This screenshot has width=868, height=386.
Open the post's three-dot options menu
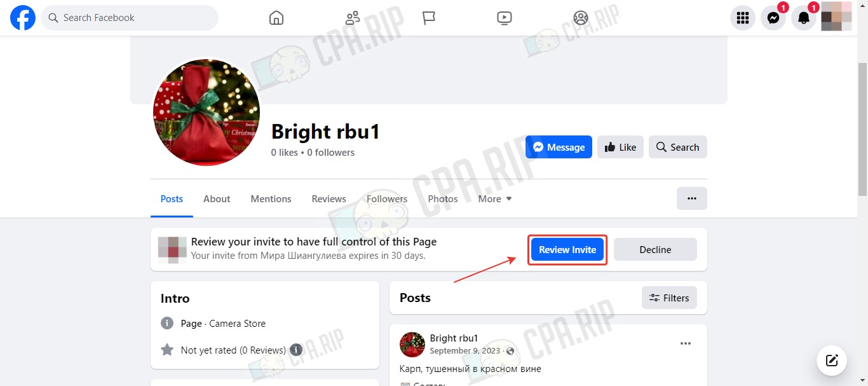686,343
